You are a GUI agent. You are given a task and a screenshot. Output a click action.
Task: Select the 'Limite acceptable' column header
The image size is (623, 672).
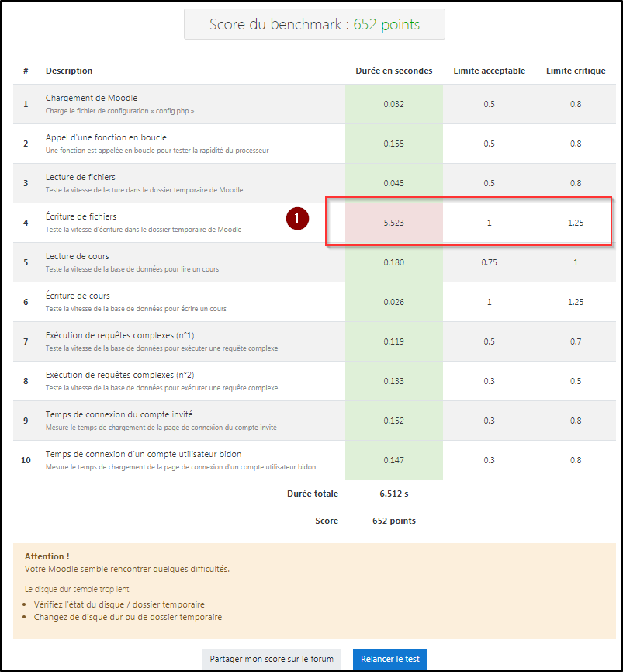pos(489,71)
